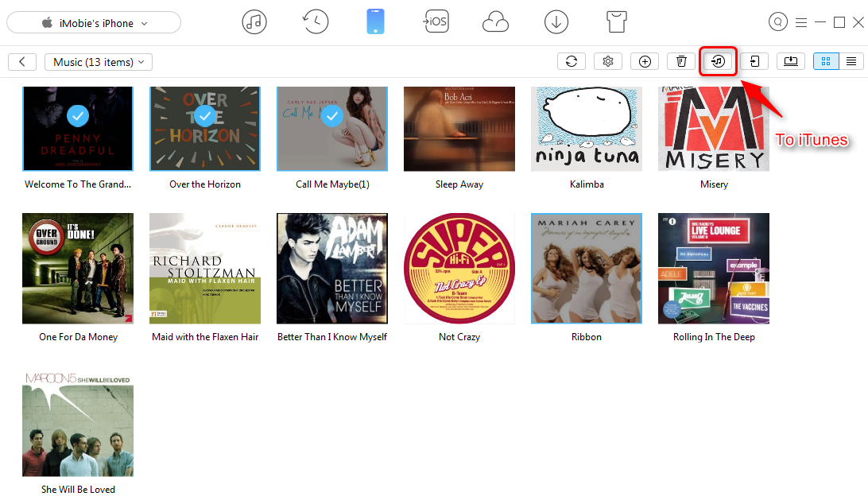Viewport: 868px width, 500px height.
Task: Deselect Over the Horizon checkmark
Action: point(205,116)
